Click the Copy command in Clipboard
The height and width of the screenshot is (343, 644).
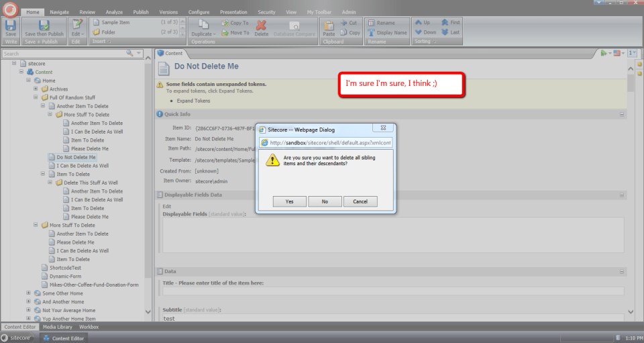(x=350, y=33)
